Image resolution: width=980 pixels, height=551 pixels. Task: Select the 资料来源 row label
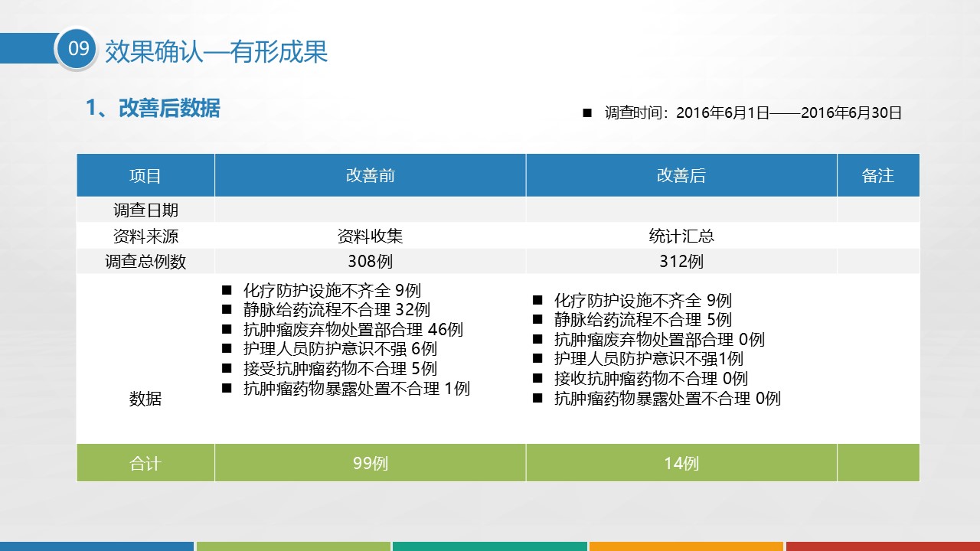pos(145,236)
